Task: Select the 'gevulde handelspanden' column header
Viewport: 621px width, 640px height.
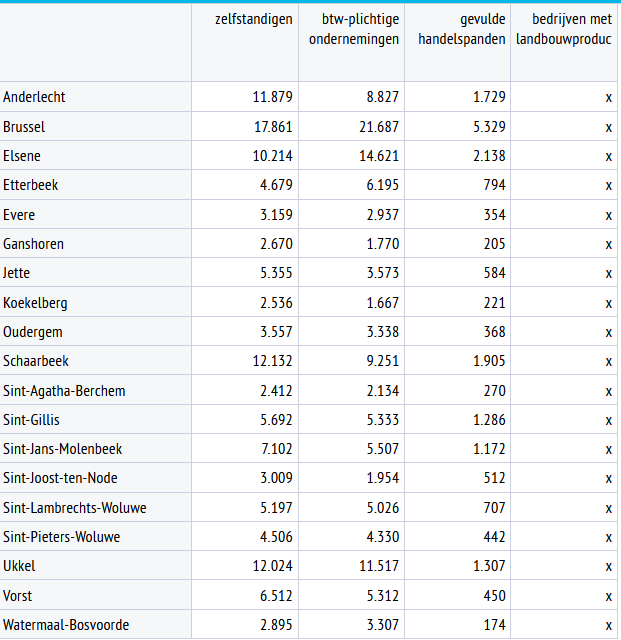Action: click(458, 29)
